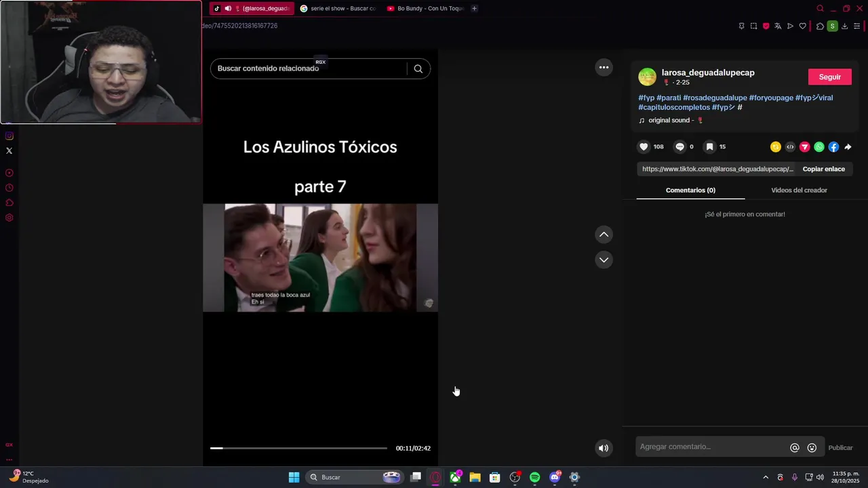868x488 pixels.
Task: Show hidden system tray icons chevron
Action: click(766, 477)
